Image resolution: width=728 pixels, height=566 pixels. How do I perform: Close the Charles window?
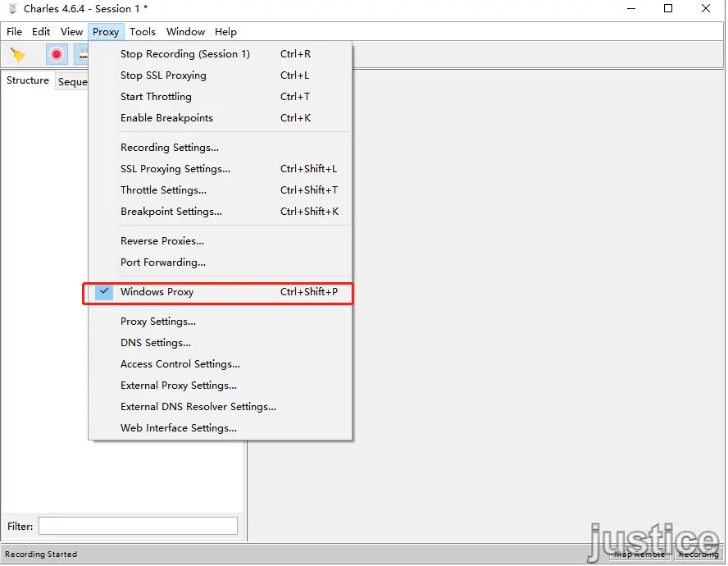(706, 8)
